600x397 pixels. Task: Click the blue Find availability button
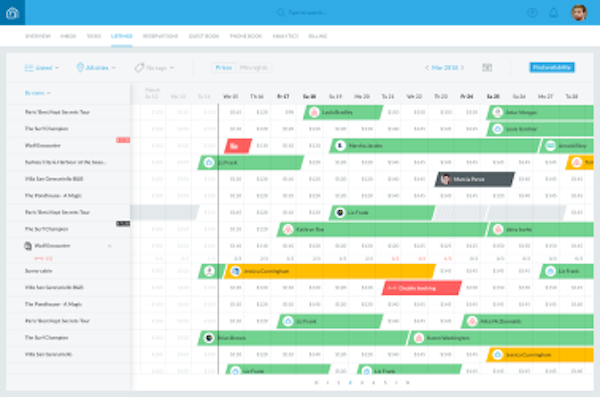click(552, 67)
